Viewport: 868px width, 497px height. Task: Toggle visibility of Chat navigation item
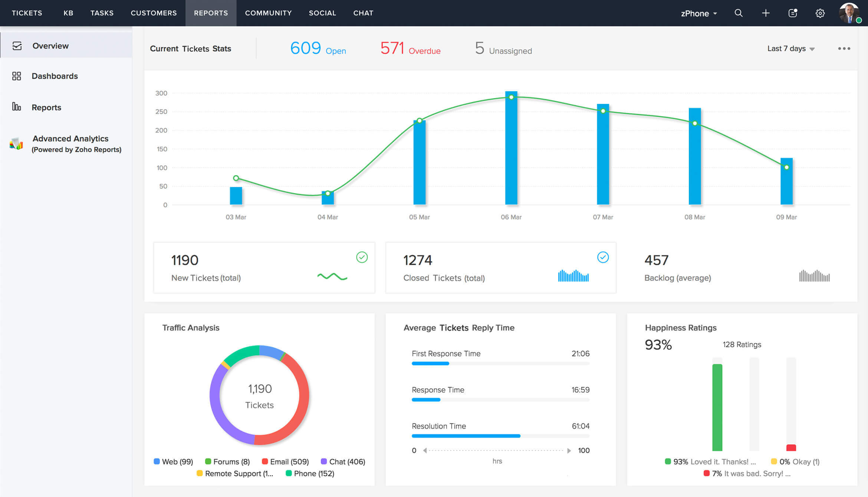[x=363, y=13]
